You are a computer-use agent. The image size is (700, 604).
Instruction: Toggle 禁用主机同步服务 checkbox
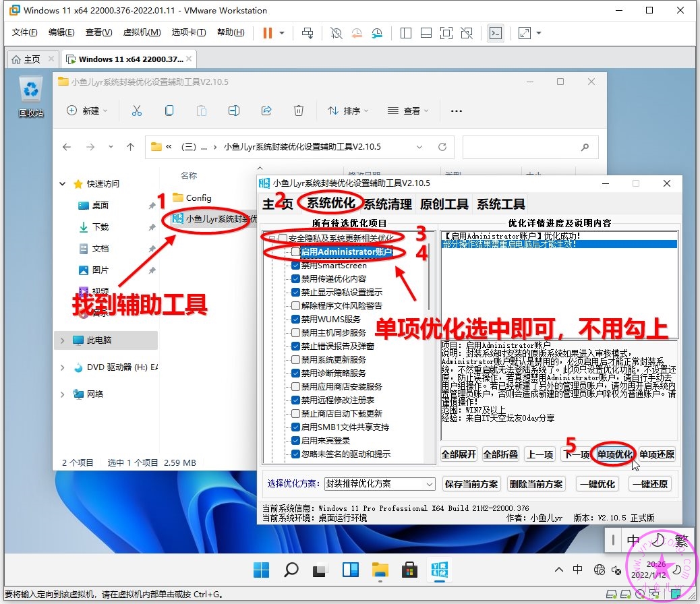[295, 332]
